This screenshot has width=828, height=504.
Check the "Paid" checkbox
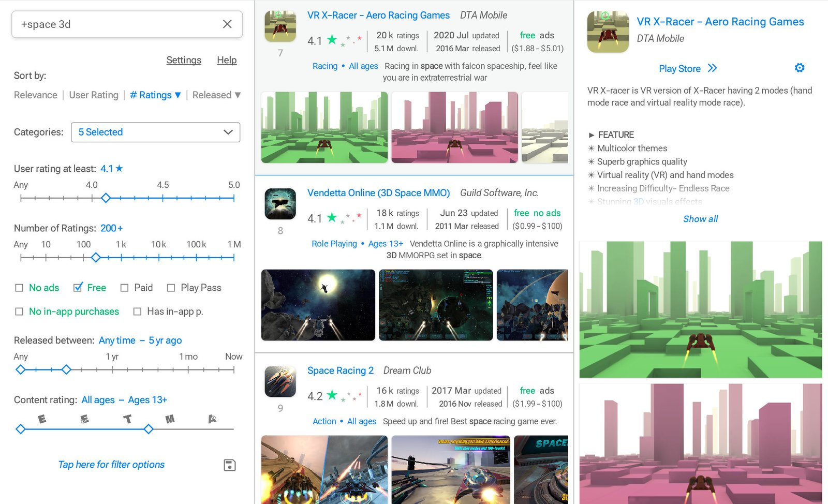124,287
